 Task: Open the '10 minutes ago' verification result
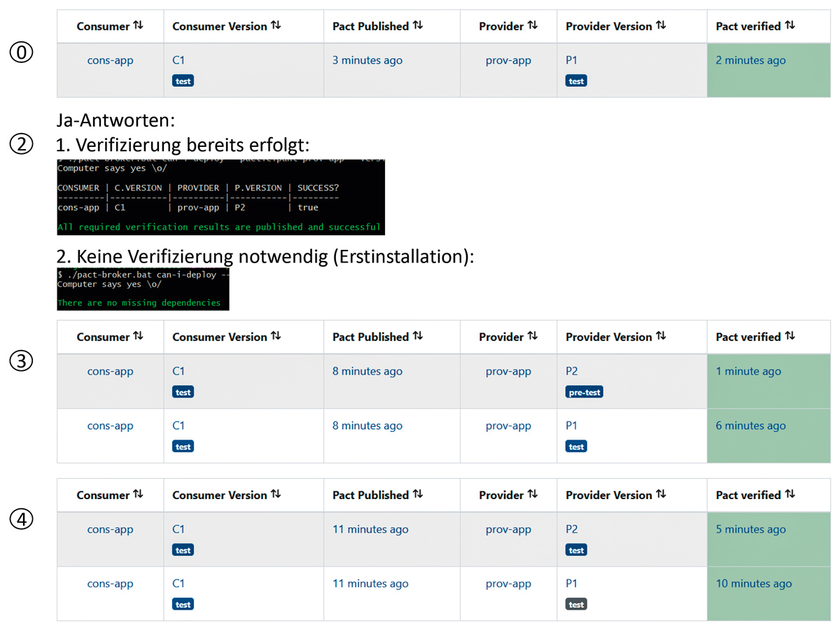click(x=753, y=584)
